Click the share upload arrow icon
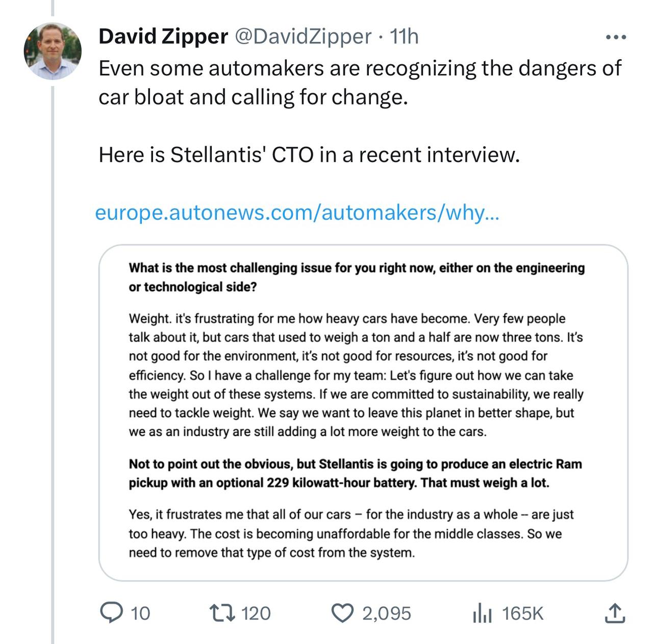This screenshot has width=653, height=644. [x=614, y=613]
